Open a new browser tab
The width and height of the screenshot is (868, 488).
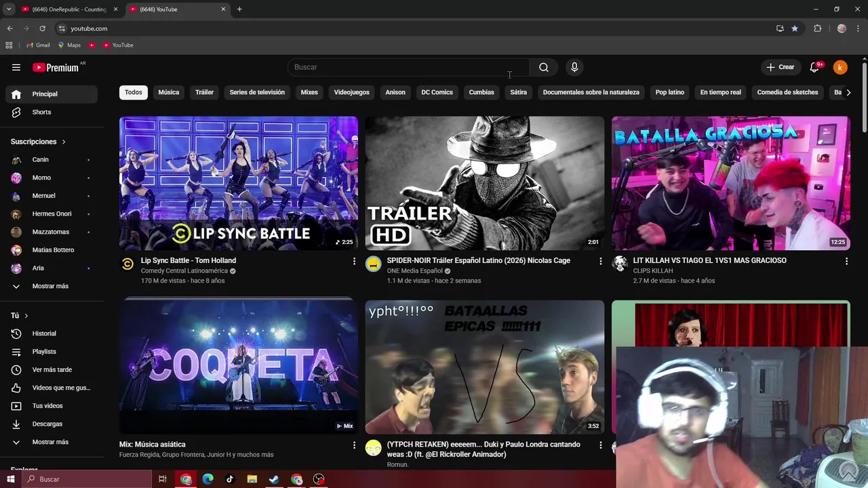(x=239, y=9)
